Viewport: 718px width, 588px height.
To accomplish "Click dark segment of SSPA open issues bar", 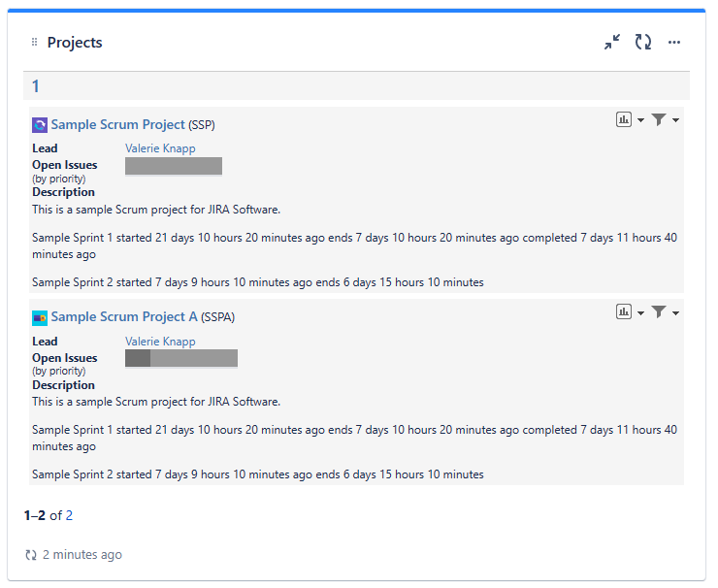I will coord(138,358).
